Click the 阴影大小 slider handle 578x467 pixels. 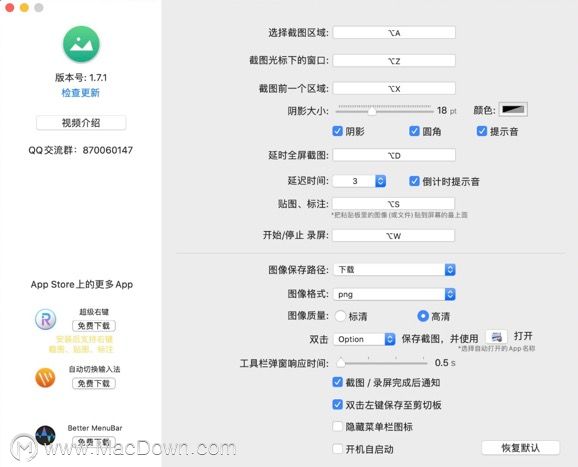(x=372, y=111)
